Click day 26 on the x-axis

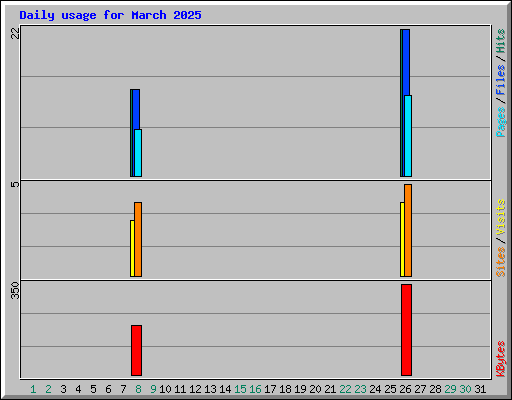[405, 389]
